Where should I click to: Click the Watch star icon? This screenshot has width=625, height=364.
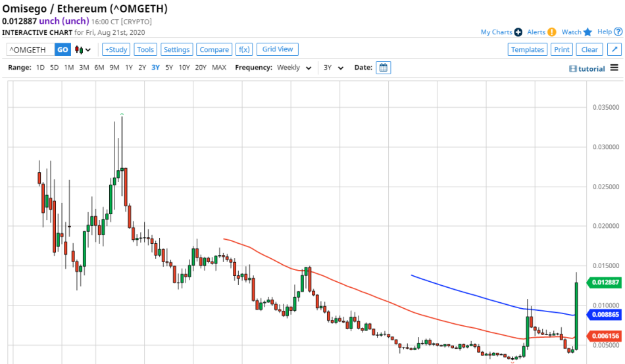pos(587,32)
